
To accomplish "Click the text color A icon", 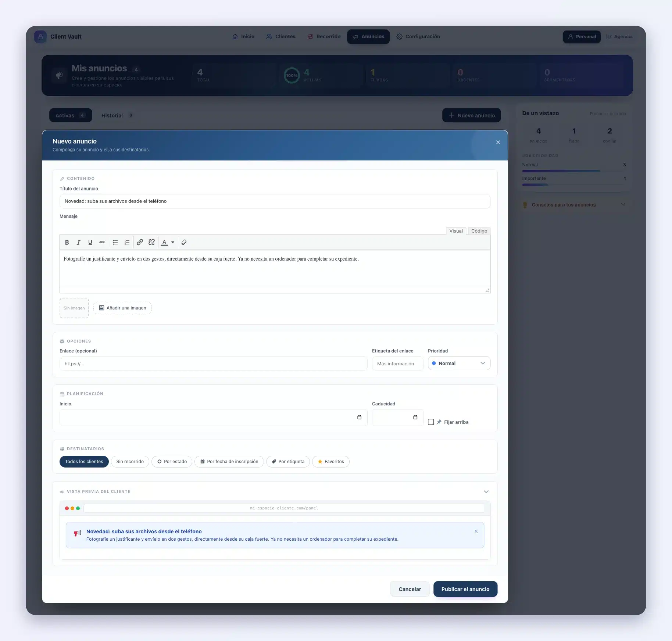I will 164,242.
